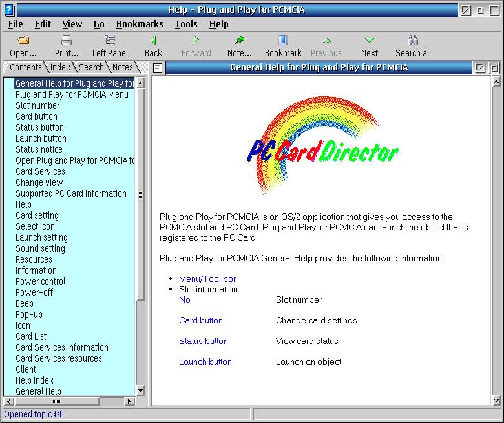504x423 pixels.
Task: Click contents horizontal scroll left arrow
Action: click(x=8, y=401)
